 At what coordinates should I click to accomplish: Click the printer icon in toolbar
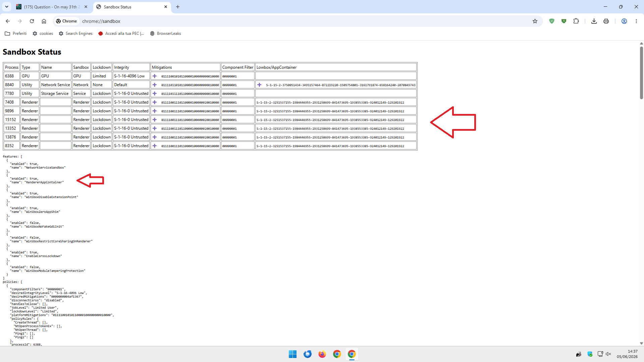606,21
